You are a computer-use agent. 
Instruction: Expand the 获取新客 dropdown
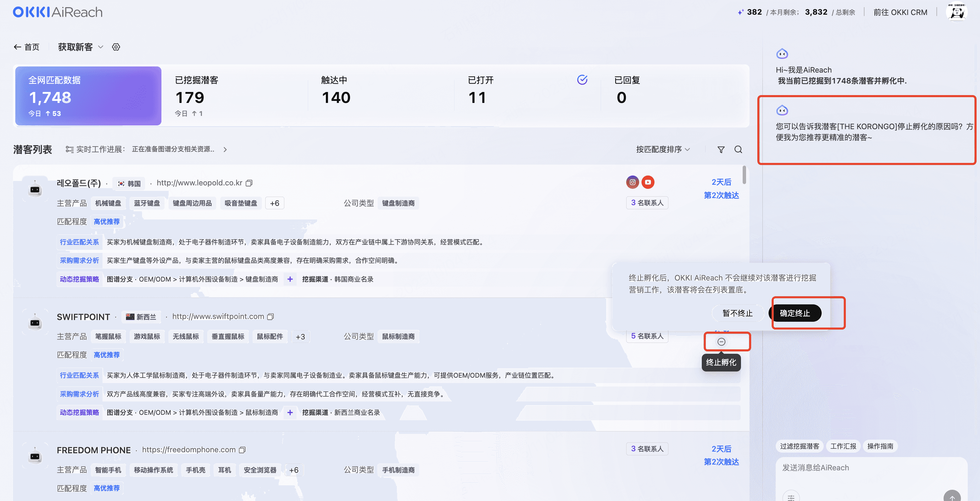(x=100, y=47)
